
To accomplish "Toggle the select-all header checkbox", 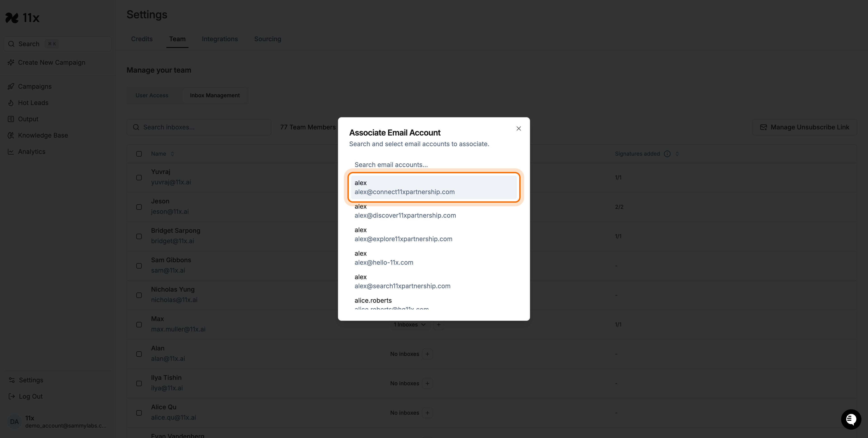I will pyautogui.click(x=139, y=154).
